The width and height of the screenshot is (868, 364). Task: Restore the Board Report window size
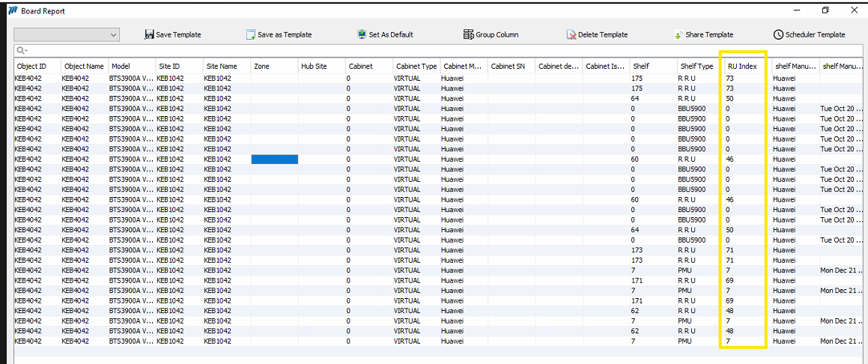pyautogui.click(x=825, y=10)
